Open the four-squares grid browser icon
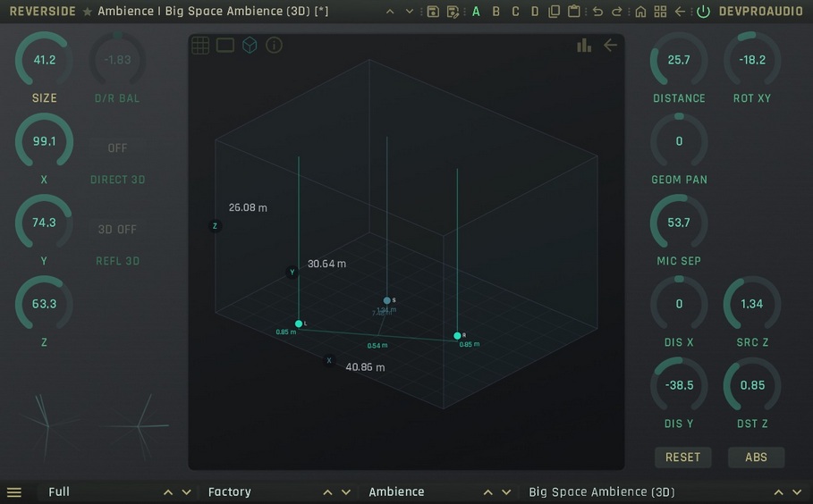The image size is (813, 504). click(660, 12)
